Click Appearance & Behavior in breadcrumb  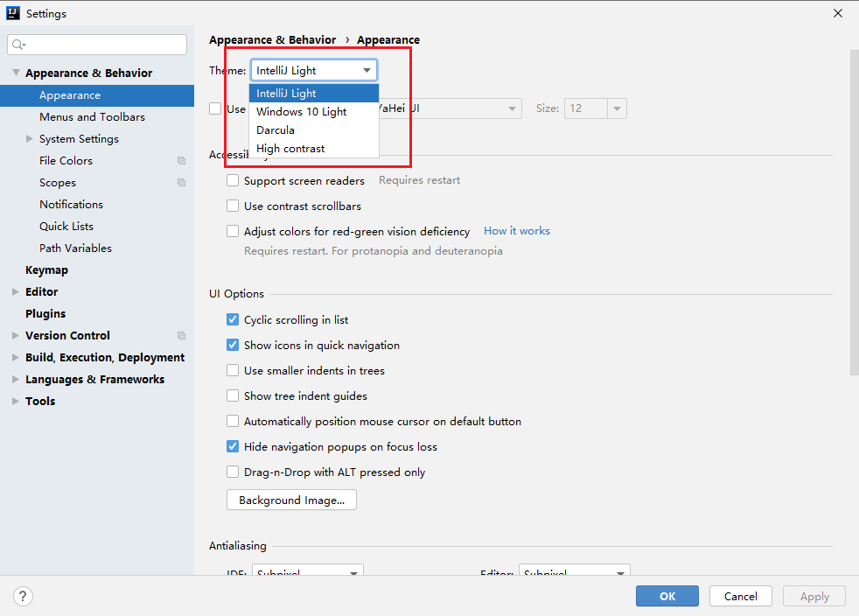pos(272,40)
